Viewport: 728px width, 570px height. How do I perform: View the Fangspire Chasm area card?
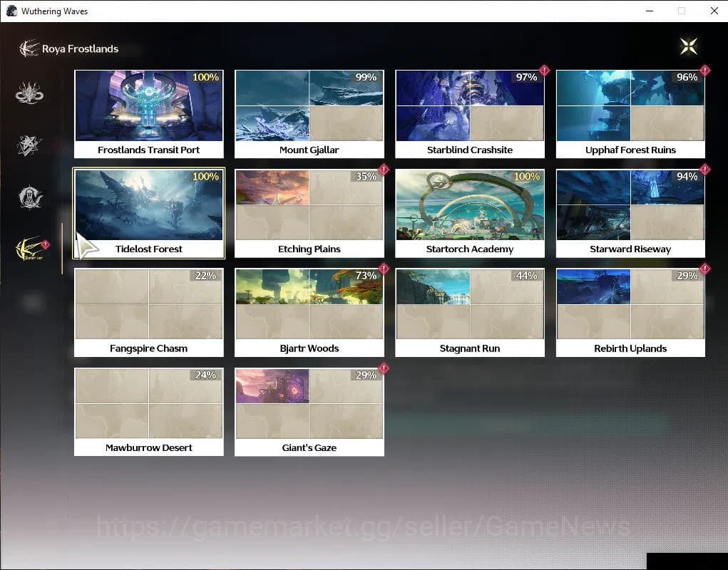tap(148, 312)
